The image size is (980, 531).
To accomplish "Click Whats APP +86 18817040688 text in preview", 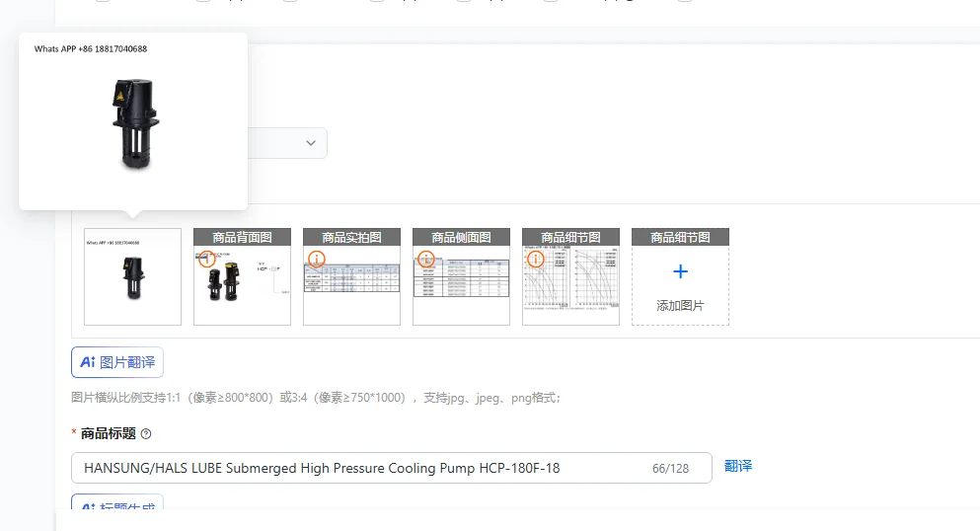I will [91, 48].
